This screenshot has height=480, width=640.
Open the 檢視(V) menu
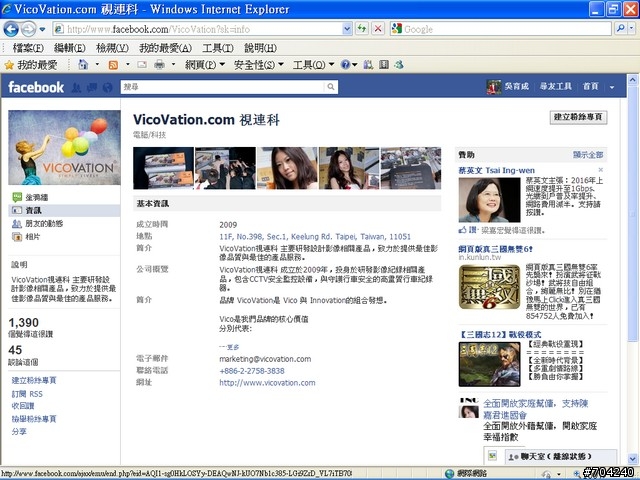(112, 48)
